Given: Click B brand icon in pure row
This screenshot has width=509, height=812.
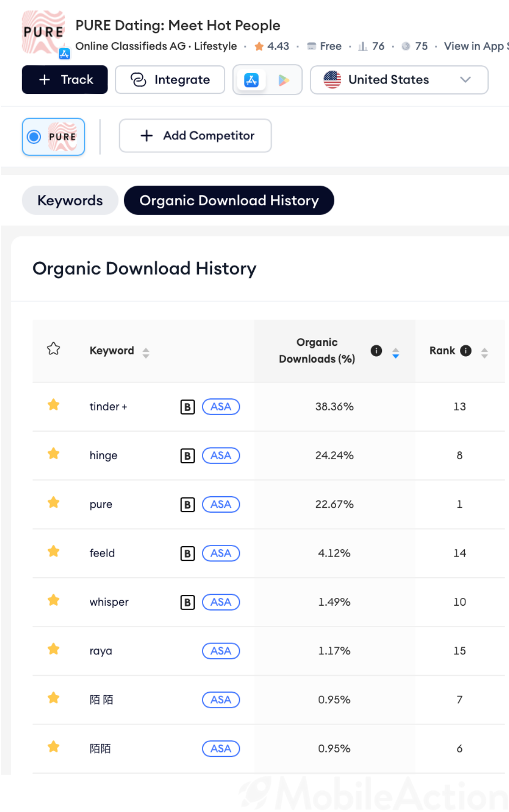Looking at the screenshot, I should (188, 504).
